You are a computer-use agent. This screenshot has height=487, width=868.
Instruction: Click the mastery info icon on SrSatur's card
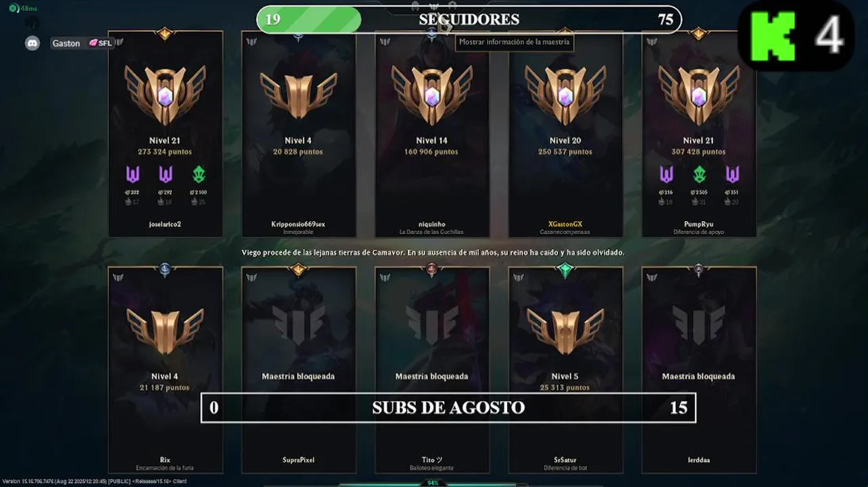519,277
